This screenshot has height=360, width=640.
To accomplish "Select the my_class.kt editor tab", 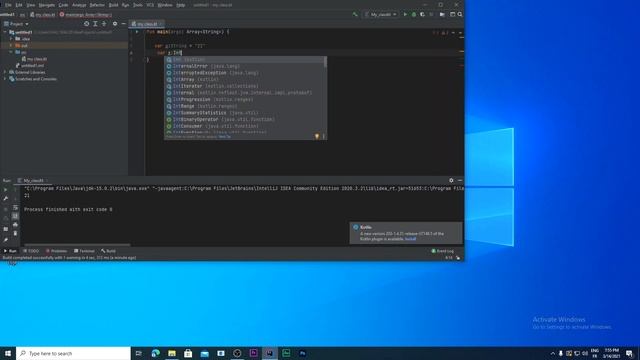I will pyautogui.click(x=147, y=24).
